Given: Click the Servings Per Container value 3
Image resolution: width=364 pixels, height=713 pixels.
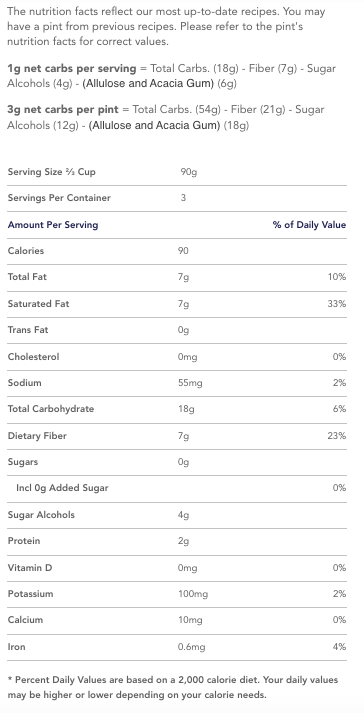Looking at the screenshot, I should (183, 198).
